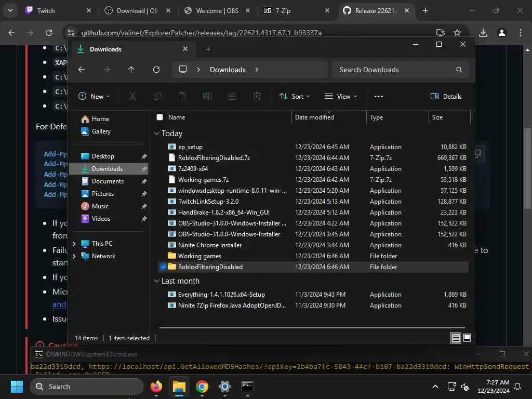This screenshot has height=399, width=532.
Task: Show hidden system tray icons
Action: click(435, 387)
